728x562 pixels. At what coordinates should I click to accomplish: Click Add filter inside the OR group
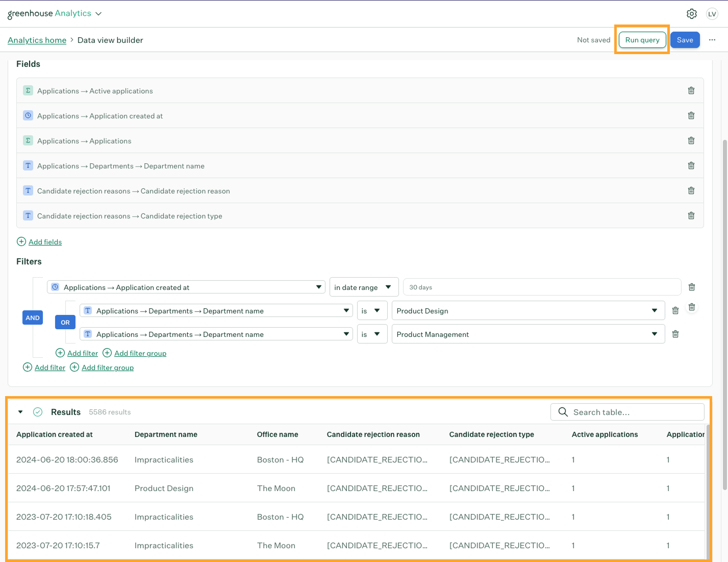tap(83, 353)
